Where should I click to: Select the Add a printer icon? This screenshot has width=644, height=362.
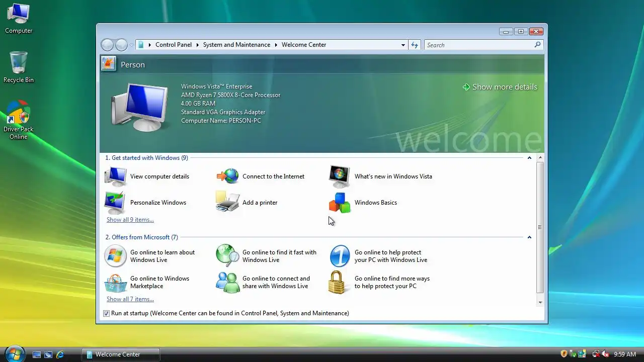pyautogui.click(x=227, y=202)
